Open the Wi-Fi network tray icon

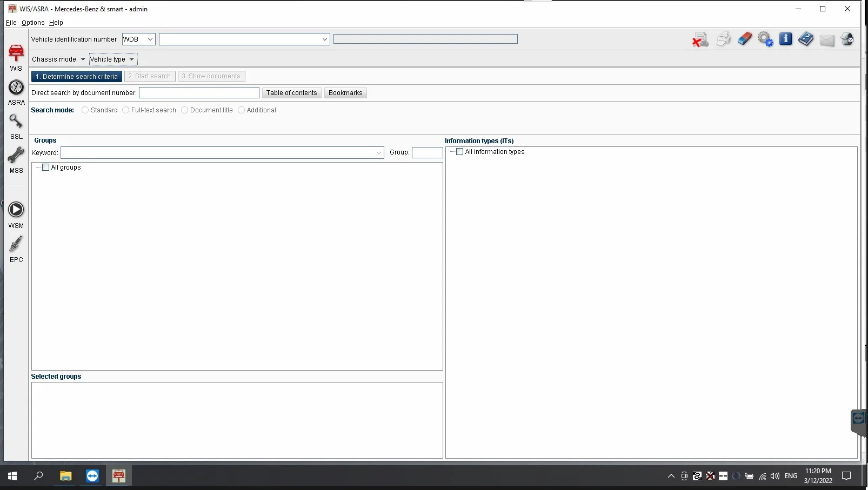pos(763,476)
